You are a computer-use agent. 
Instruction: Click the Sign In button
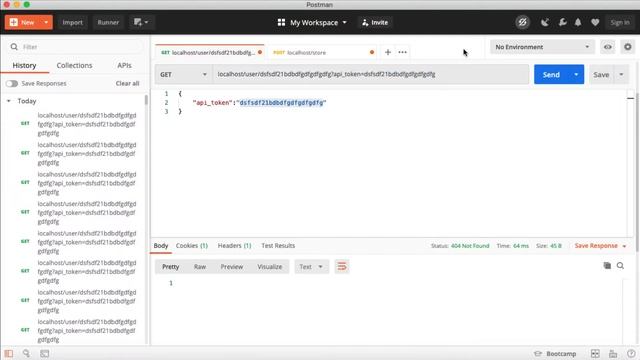(x=620, y=22)
